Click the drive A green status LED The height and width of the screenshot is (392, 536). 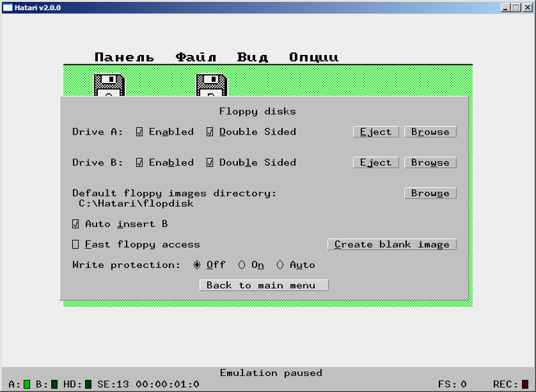tap(27, 384)
